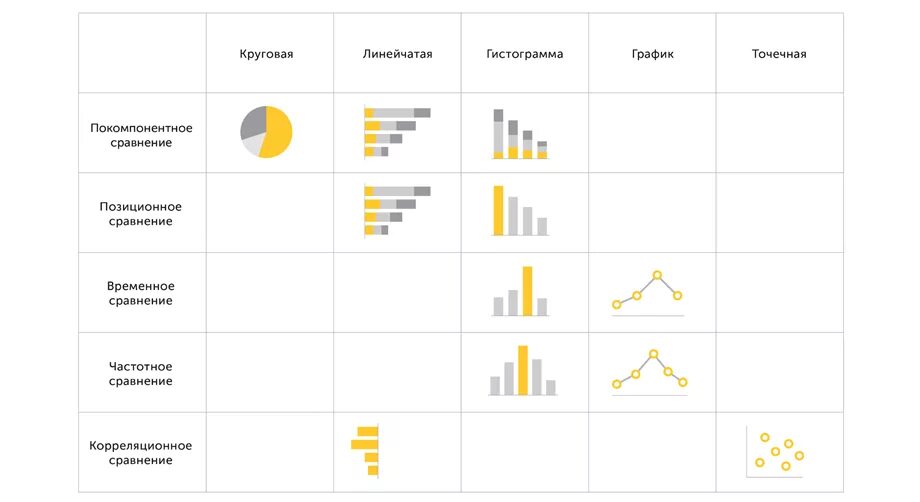Image resolution: width=920 pixels, height=502 pixels.
Task: Select the stacked horizontal bars in Покомпонентное row
Action: pyautogui.click(x=397, y=132)
